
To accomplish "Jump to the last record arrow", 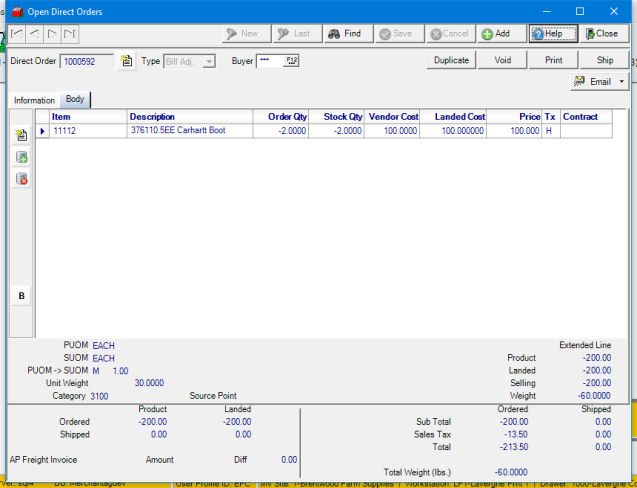I will 68,34.
